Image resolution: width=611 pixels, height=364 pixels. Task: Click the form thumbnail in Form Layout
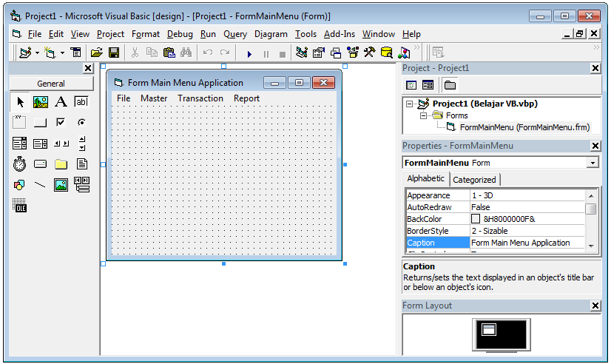coord(489,330)
